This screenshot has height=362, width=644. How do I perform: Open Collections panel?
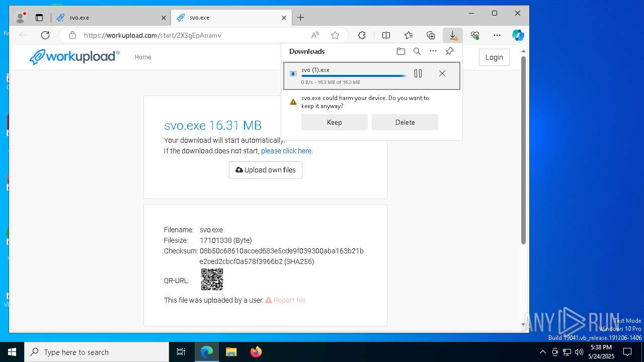click(431, 35)
